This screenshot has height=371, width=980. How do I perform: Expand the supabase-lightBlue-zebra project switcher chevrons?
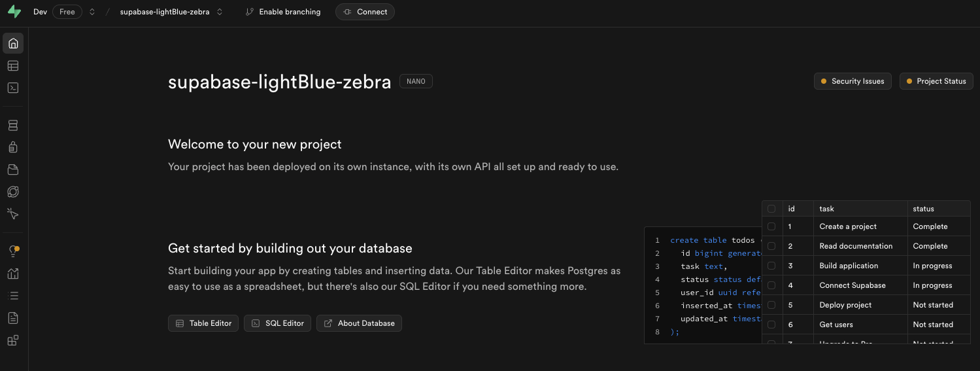pos(220,12)
